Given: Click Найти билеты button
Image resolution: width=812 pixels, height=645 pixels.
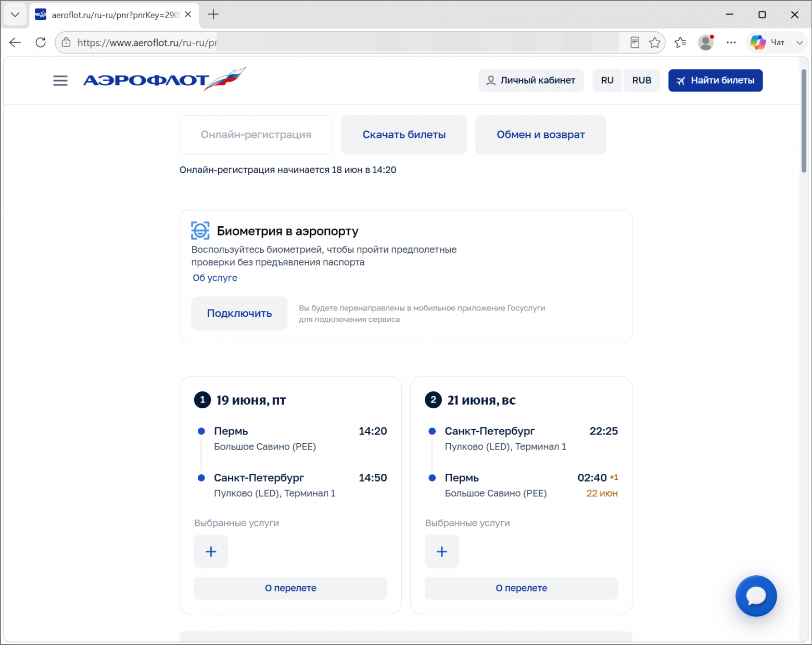Looking at the screenshot, I should pyautogui.click(x=715, y=81).
